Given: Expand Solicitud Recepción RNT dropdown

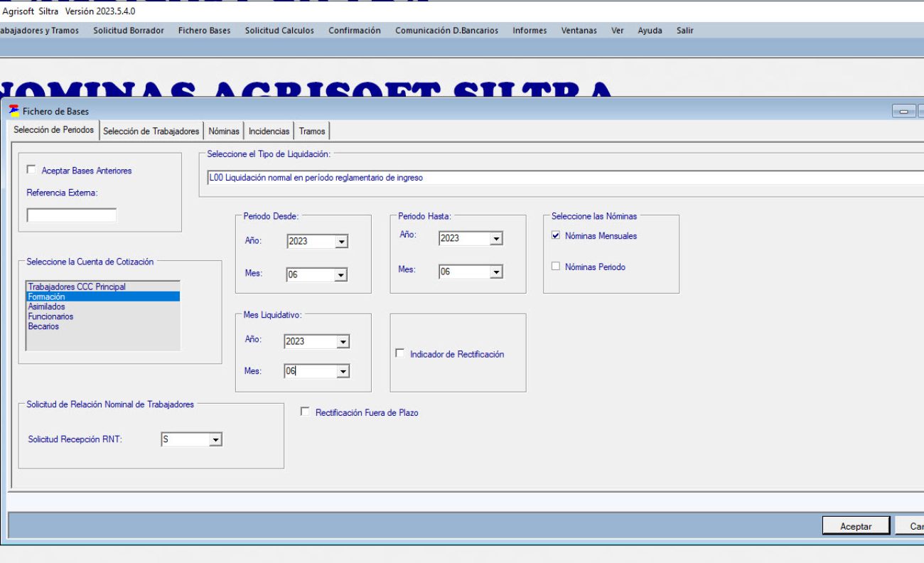Looking at the screenshot, I should [215, 440].
